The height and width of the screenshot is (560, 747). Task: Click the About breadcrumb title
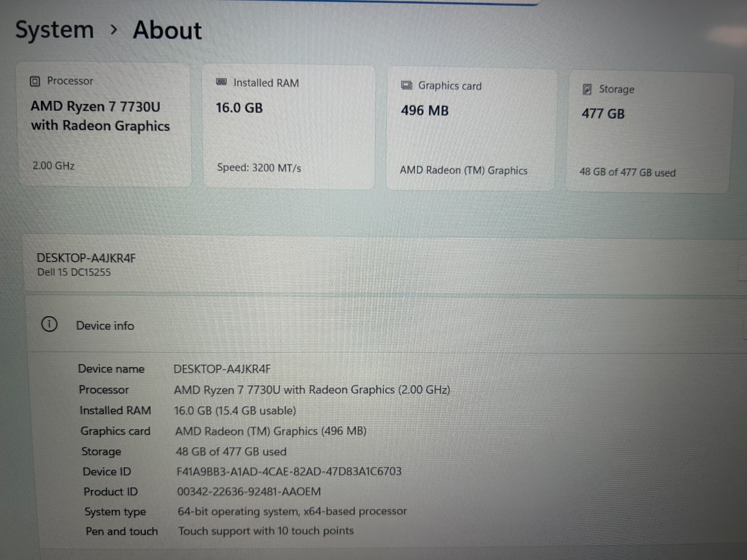tap(167, 31)
